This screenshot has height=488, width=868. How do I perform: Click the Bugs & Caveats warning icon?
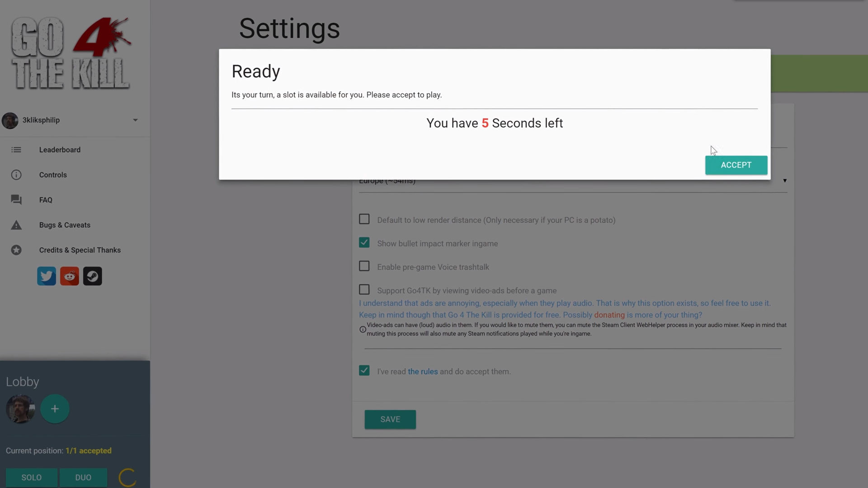tap(16, 225)
